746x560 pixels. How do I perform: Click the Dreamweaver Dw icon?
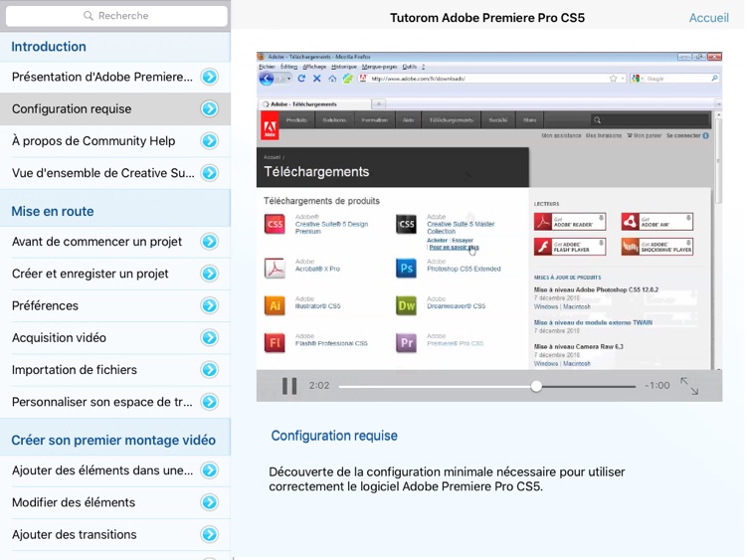(406, 305)
